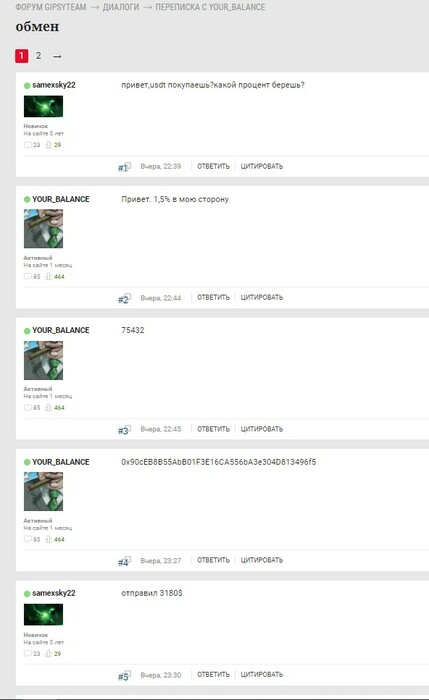Open message #4 permalink icon
The image size is (429, 700).
[124, 561]
